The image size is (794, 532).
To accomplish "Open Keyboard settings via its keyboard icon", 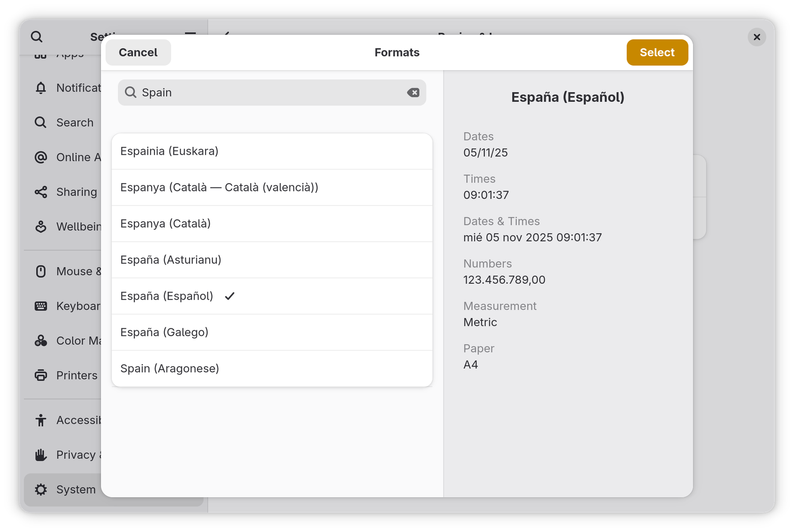I will (40, 306).
